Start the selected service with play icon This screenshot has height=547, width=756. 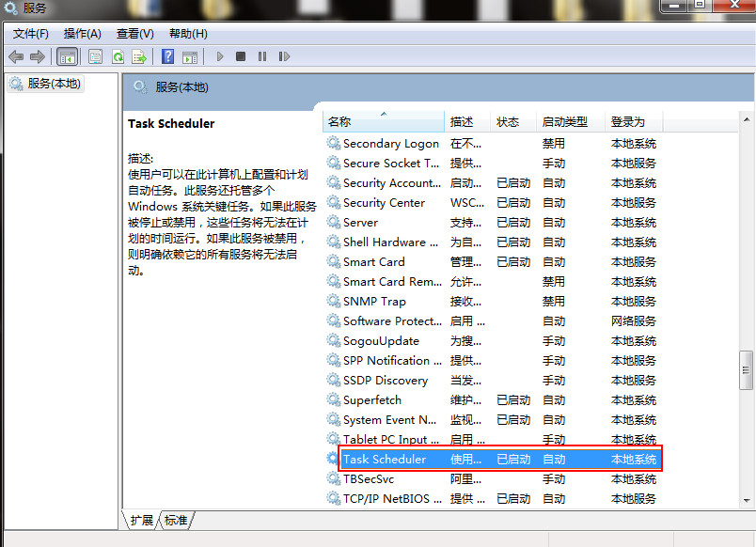(x=220, y=56)
